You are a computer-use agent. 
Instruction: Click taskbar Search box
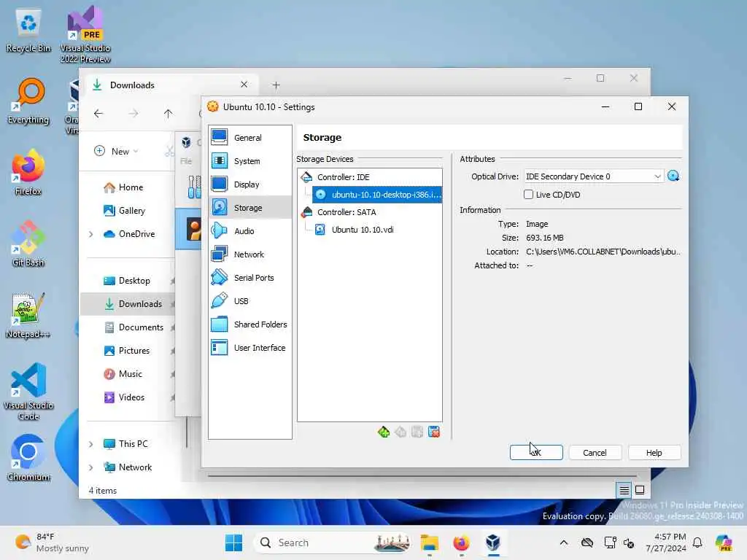tap(333, 542)
